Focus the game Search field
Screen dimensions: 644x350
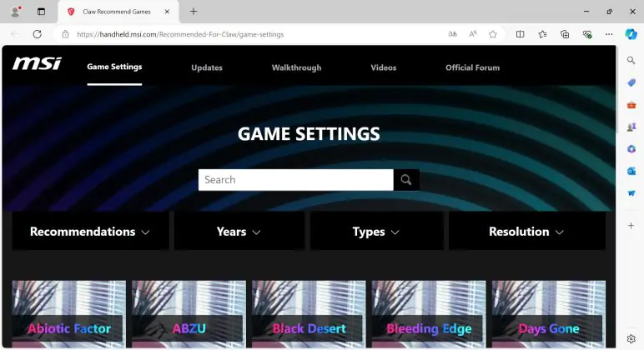295,180
